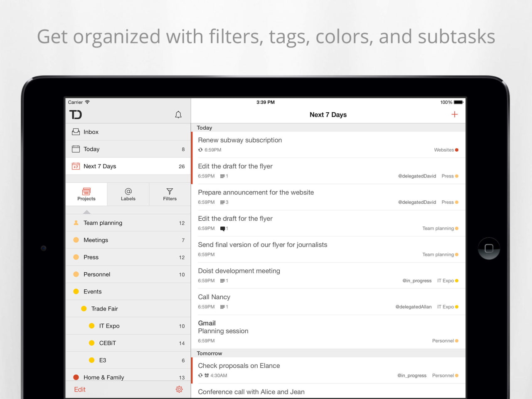Open the comment on Edit the draft flyer

pyautogui.click(x=224, y=228)
